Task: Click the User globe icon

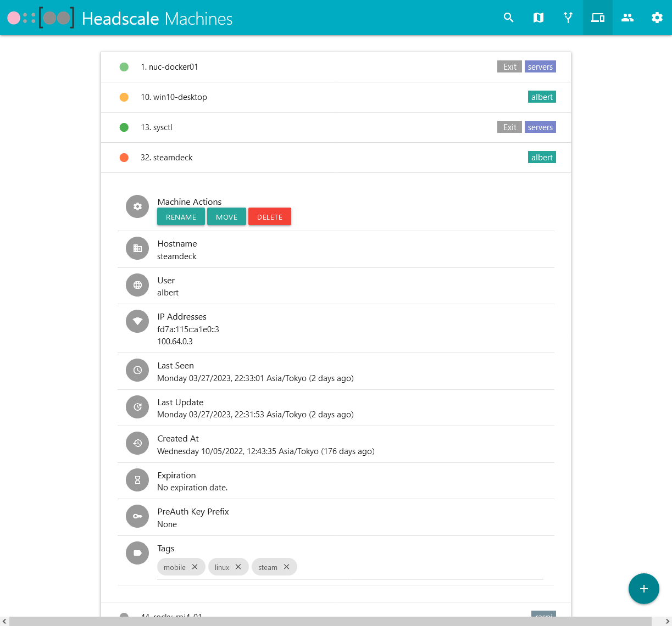Action: [137, 285]
